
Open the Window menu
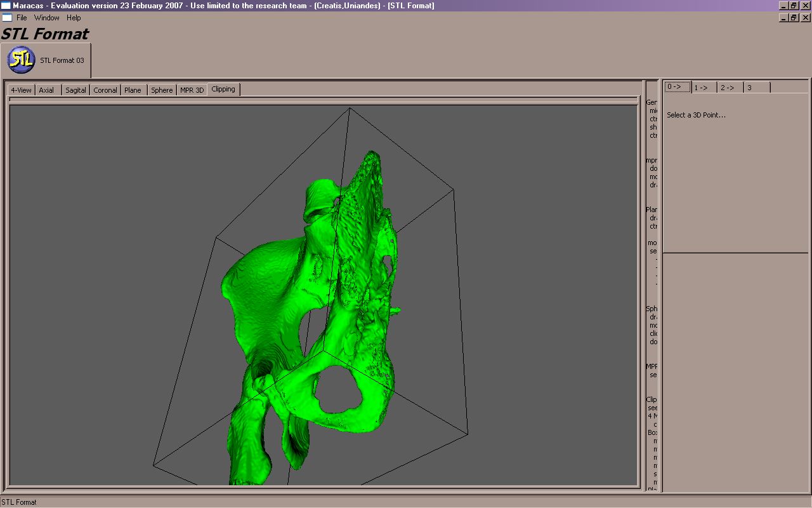(46, 18)
